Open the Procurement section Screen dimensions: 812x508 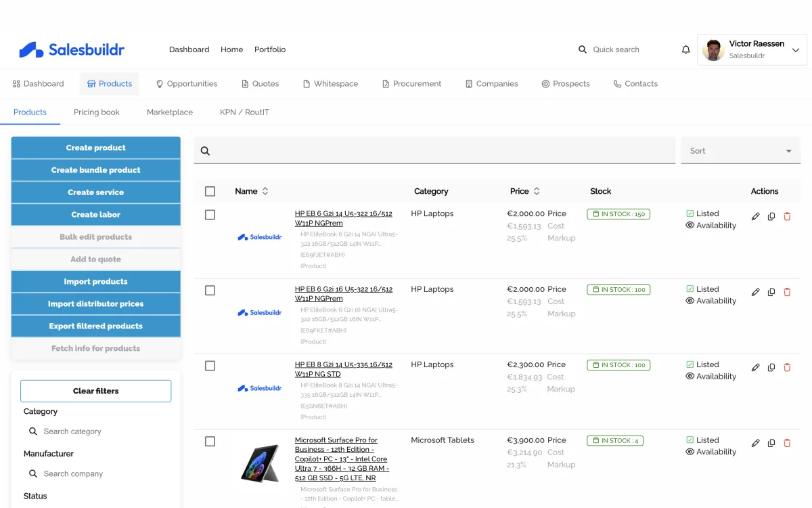point(411,84)
